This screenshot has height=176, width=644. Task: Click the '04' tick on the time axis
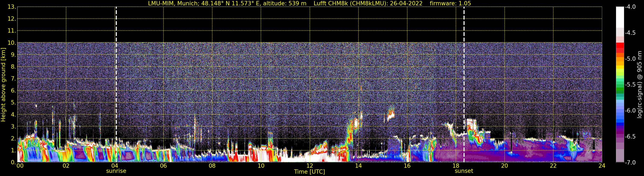[x=115, y=166]
